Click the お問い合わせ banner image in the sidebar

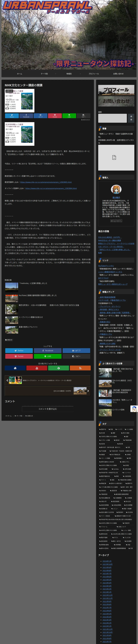point(116,101)
